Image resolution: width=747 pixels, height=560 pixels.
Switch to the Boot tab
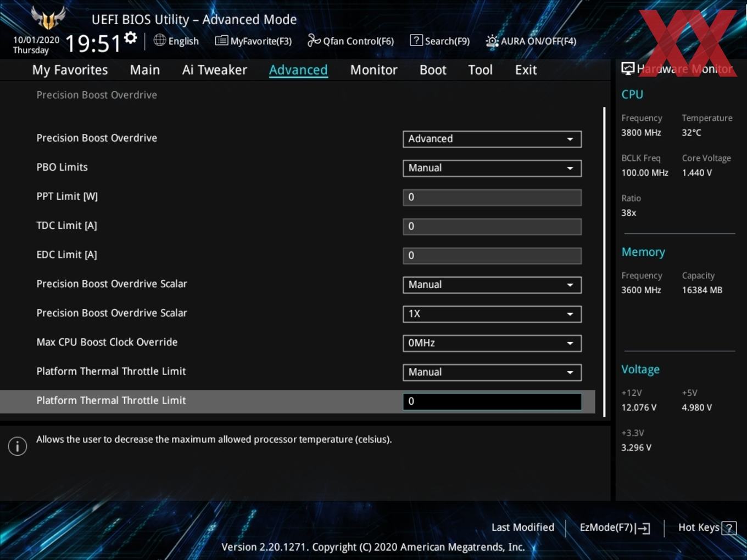(x=433, y=70)
